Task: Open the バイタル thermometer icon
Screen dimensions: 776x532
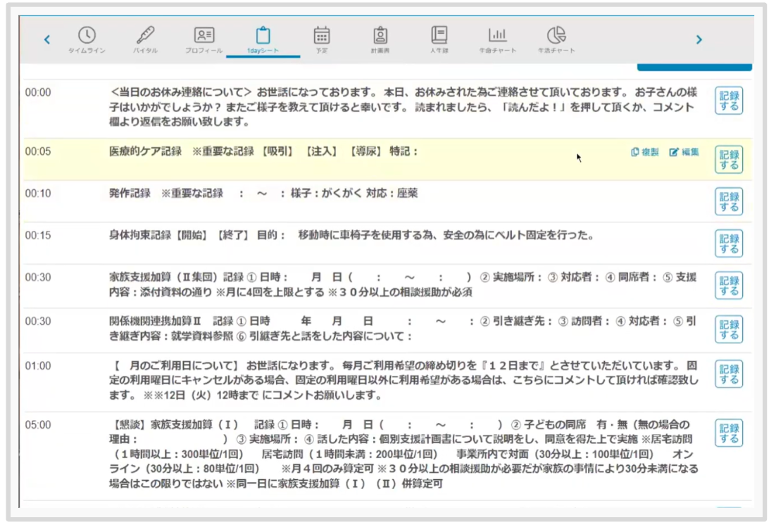Action: pyautogui.click(x=145, y=36)
